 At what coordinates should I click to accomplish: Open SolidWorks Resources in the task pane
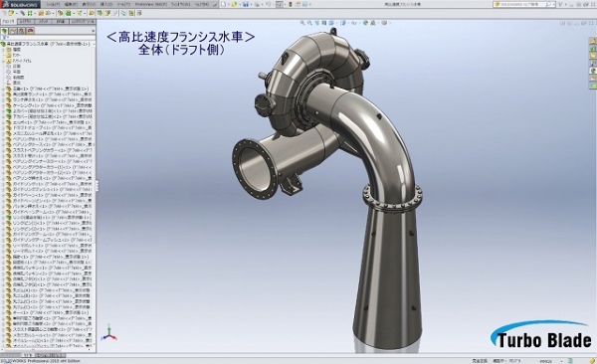593,41
